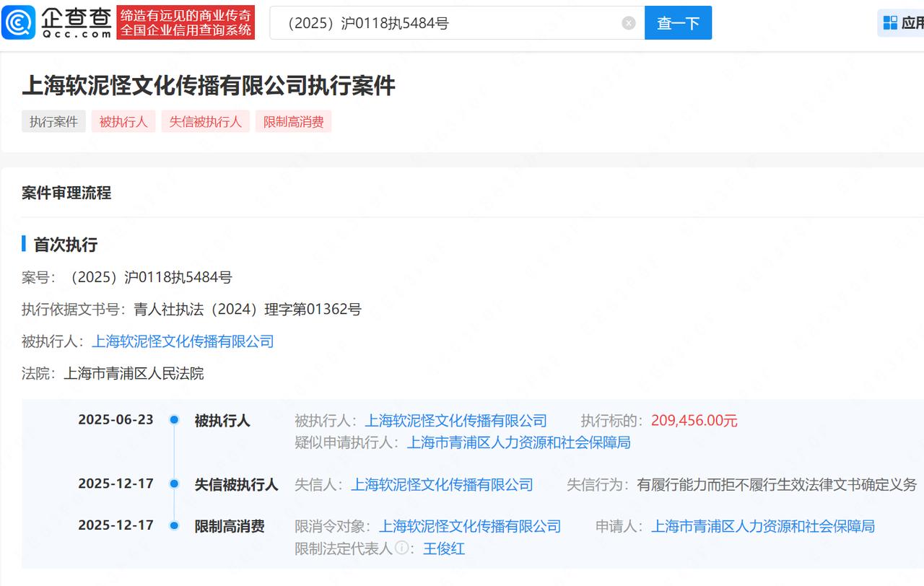Click the timeline dot beside 失信被执行人 entry
Viewport: 924px width, 586px height.
pyautogui.click(x=173, y=484)
